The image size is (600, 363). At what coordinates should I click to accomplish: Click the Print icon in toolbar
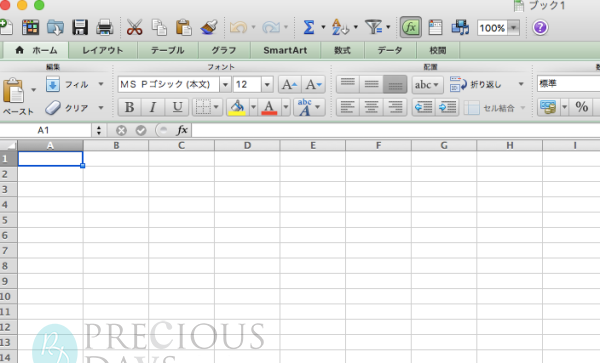[104, 28]
